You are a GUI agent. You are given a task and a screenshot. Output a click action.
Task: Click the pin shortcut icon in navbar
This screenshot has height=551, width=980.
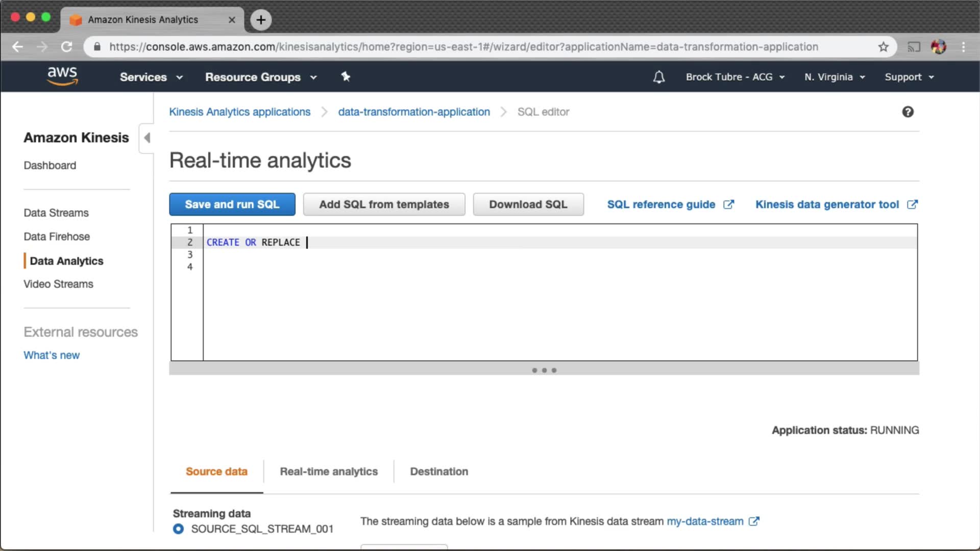[346, 77]
